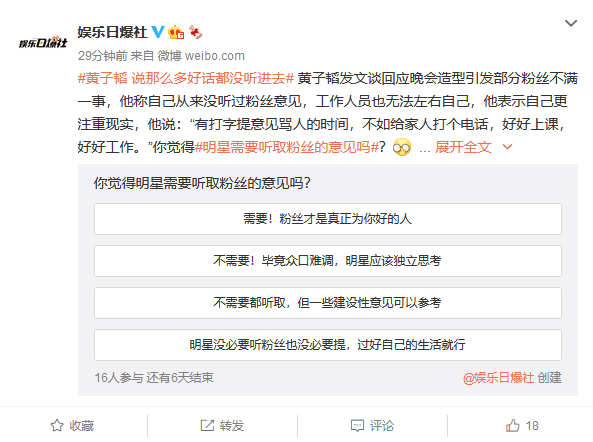Like the post with thumbs-up icon
Image resolution: width=593 pixels, height=442 pixels.
coord(512,425)
